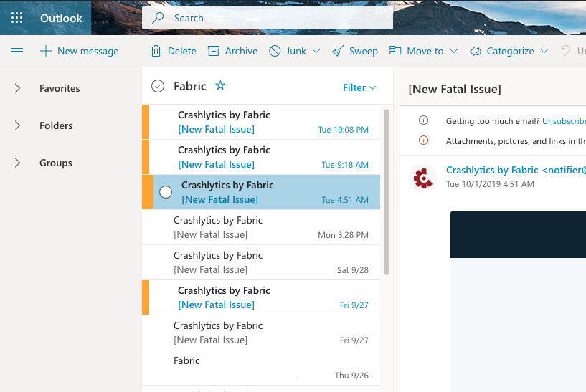Compose a New message
Viewport: 586px width, 392px height.
pos(79,51)
